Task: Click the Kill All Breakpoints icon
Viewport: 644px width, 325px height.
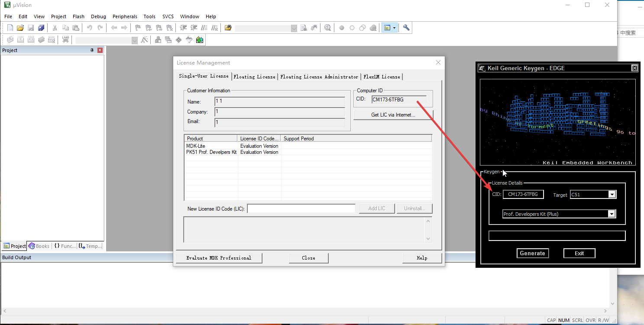Action: tap(373, 28)
